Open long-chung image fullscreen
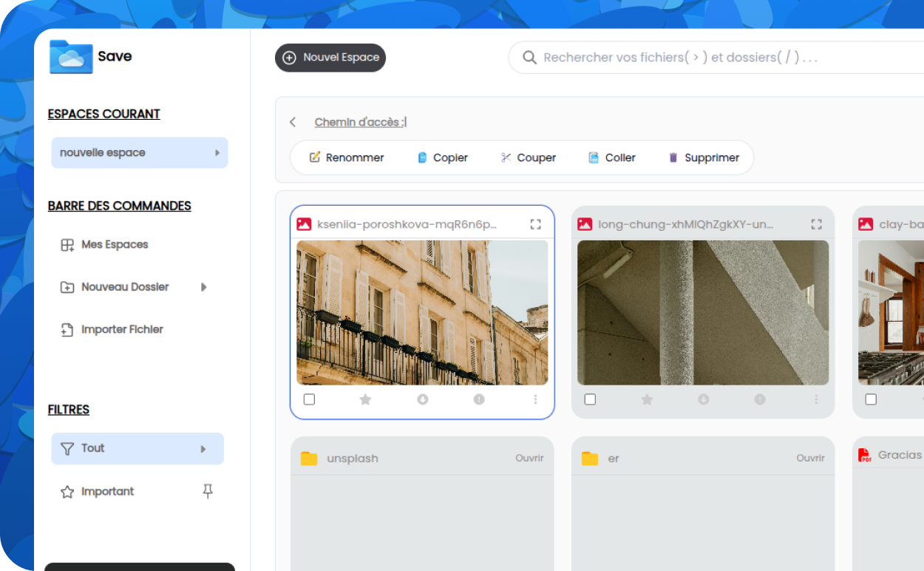The width and height of the screenshot is (924, 571). pos(817,224)
